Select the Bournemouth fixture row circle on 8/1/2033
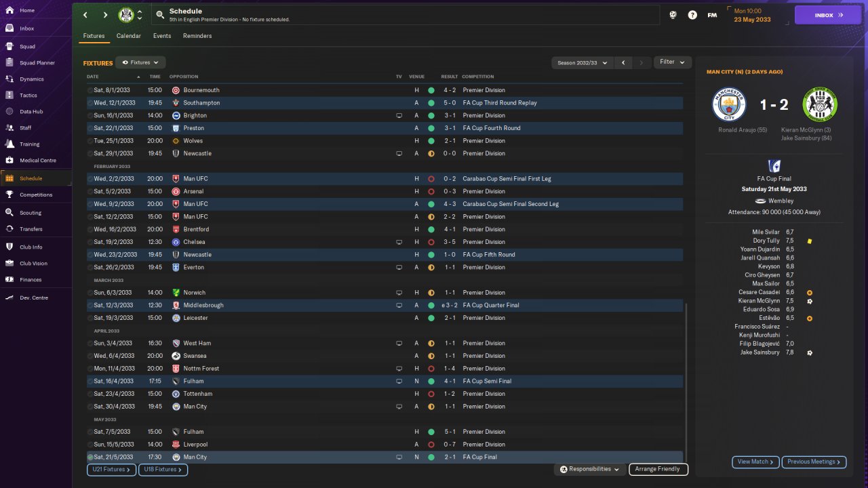Viewport: 868px width, 488px height. pos(90,90)
